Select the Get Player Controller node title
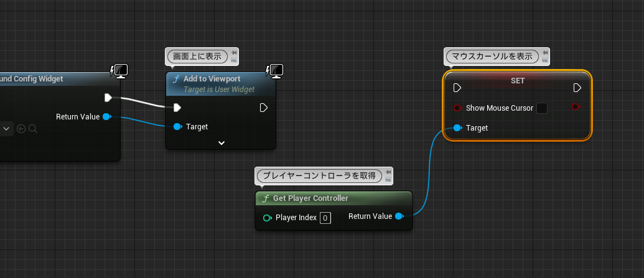 click(310, 198)
